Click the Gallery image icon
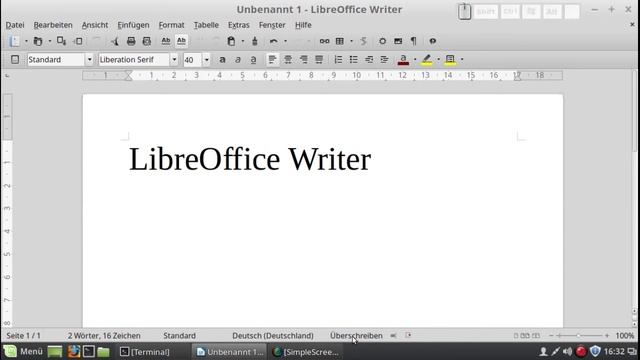 coord(398,41)
